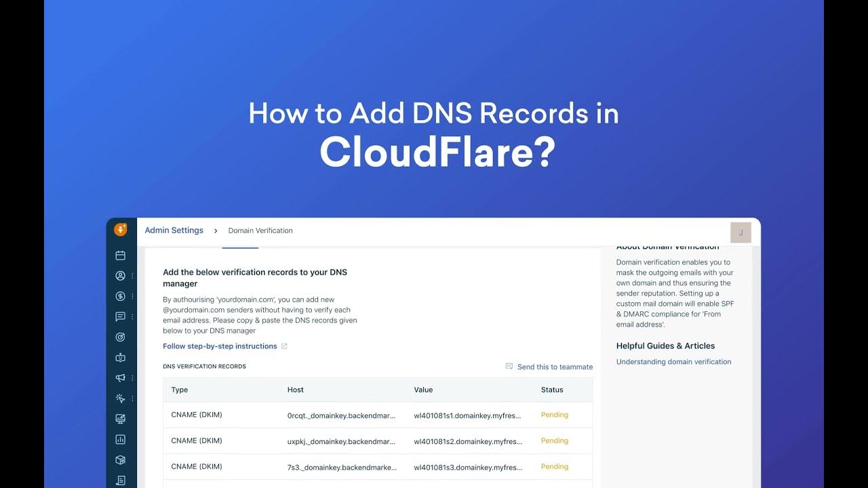Open the calendar icon in sidebar

[x=121, y=256]
